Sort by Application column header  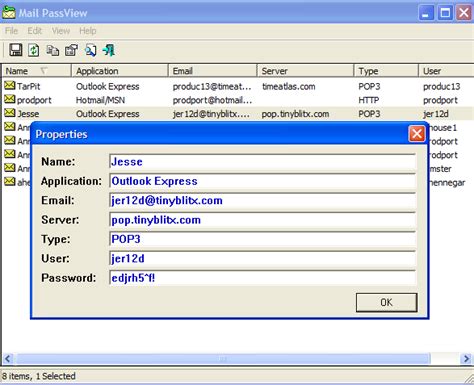(x=120, y=71)
